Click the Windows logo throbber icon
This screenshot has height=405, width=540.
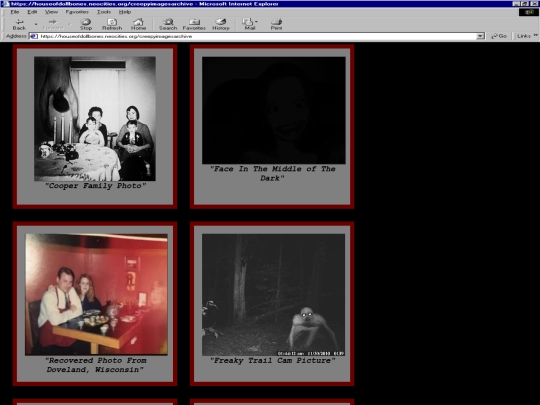pos(529,12)
